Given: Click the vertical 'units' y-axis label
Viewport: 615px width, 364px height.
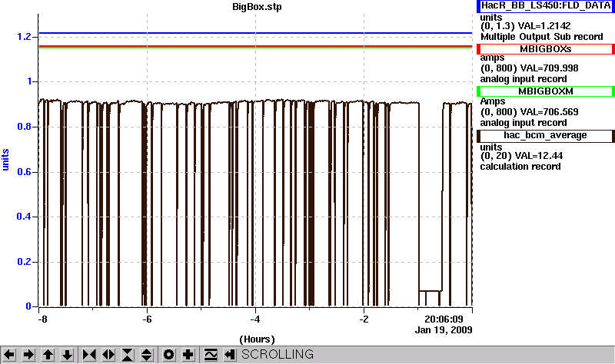Looking at the screenshot, I should coord(5,160).
